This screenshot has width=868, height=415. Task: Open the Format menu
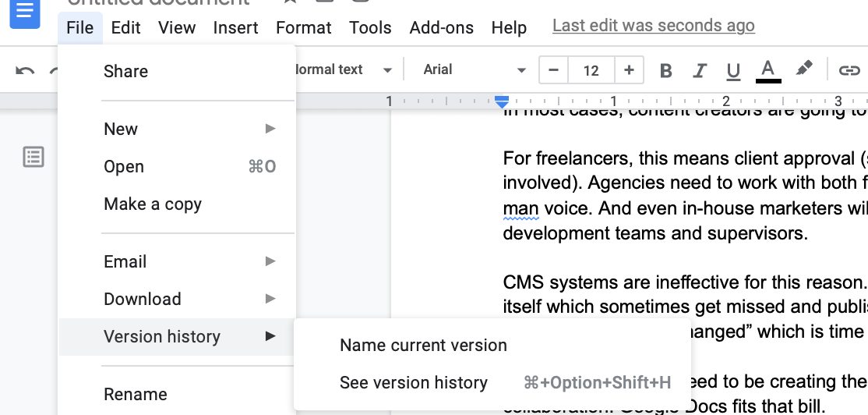click(x=303, y=28)
